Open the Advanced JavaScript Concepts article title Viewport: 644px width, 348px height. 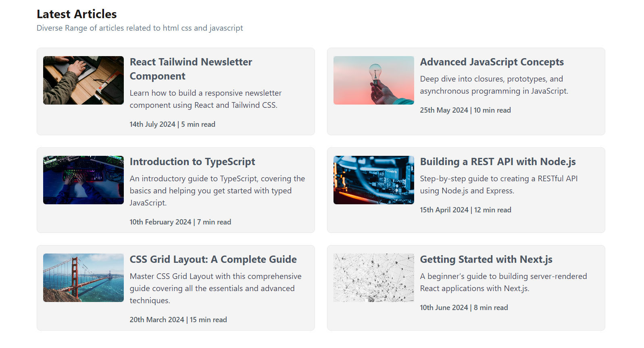[492, 62]
